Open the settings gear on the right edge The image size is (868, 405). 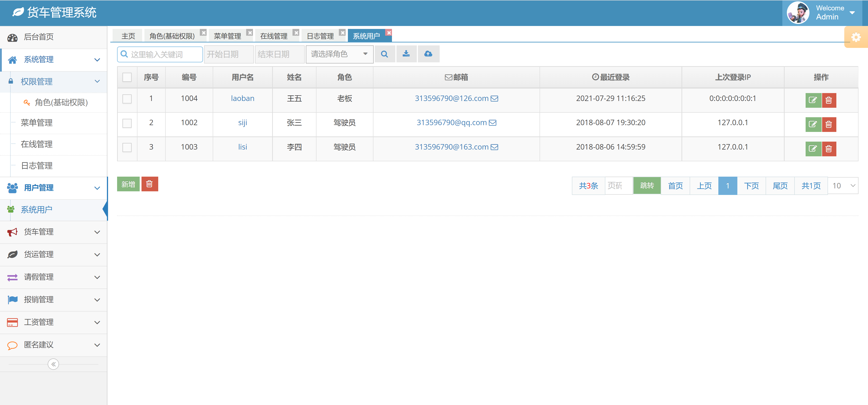pos(856,37)
